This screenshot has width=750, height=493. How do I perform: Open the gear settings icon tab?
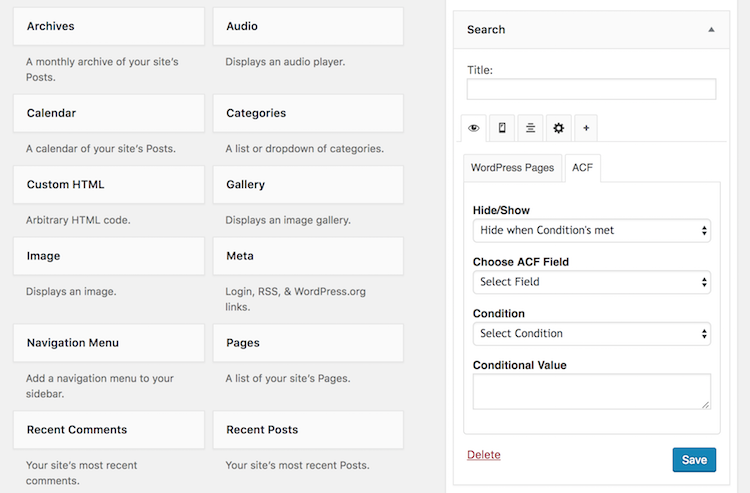tap(558, 128)
